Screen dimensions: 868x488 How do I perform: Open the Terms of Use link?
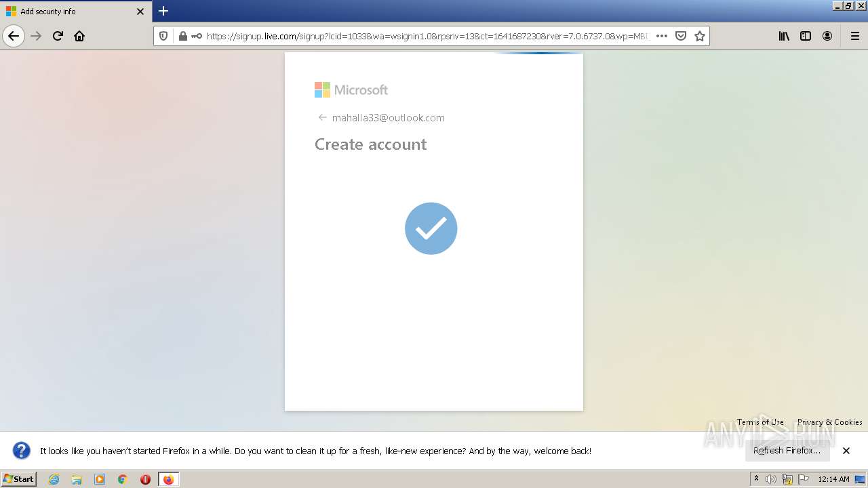pos(760,422)
